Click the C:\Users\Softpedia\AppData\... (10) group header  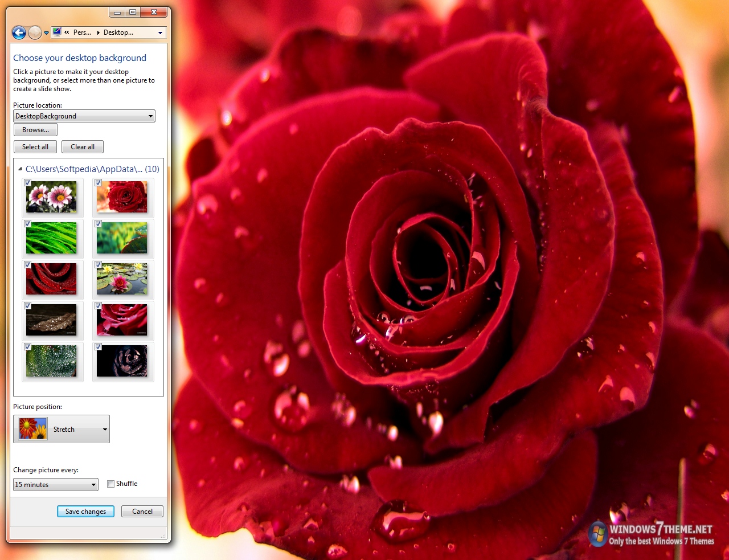(92, 169)
